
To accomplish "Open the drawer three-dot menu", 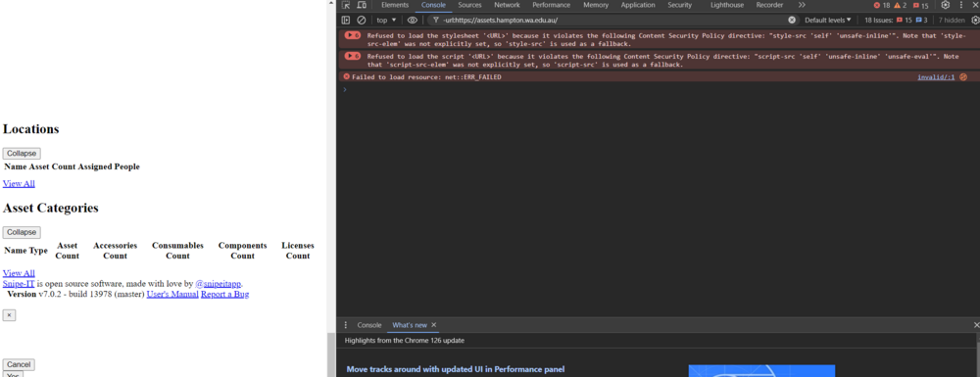I will pyautogui.click(x=346, y=325).
